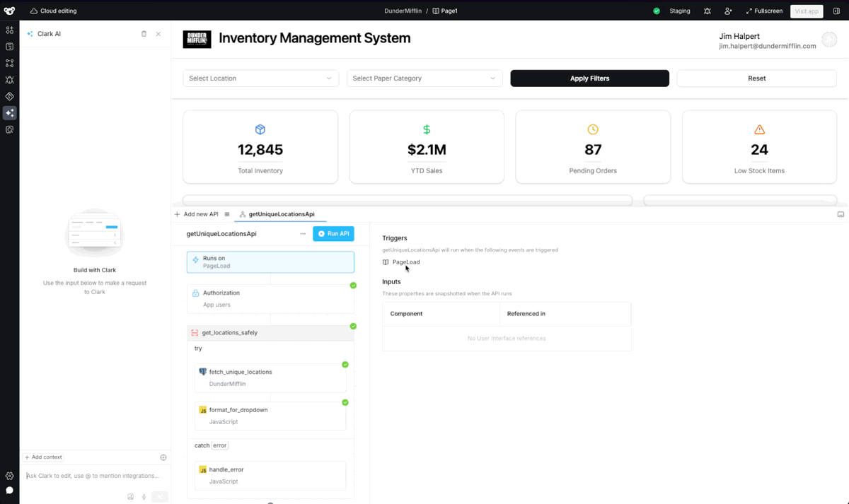849x504 pixels.
Task: Select the fetch_unique_locations step block
Action: [270, 377]
